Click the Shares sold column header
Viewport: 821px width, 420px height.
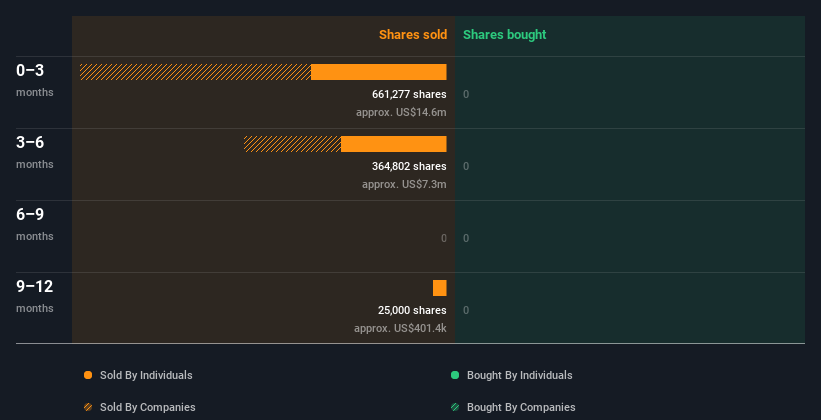(413, 35)
